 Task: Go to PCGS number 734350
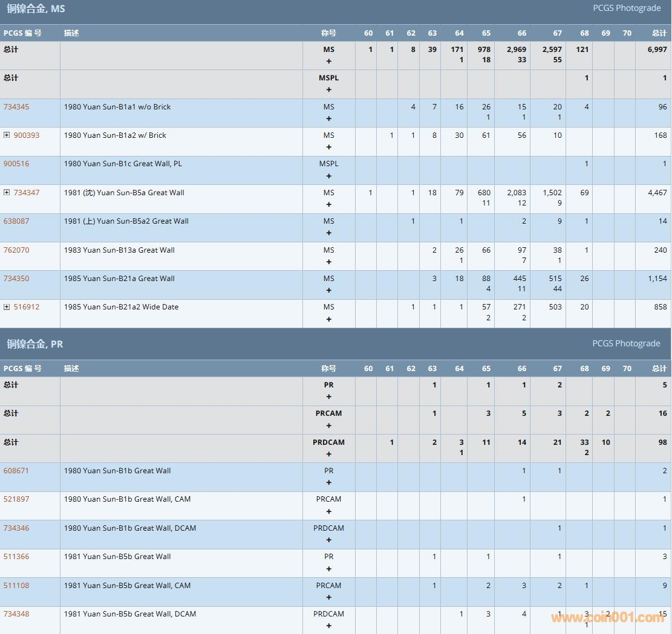pyautogui.click(x=16, y=279)
